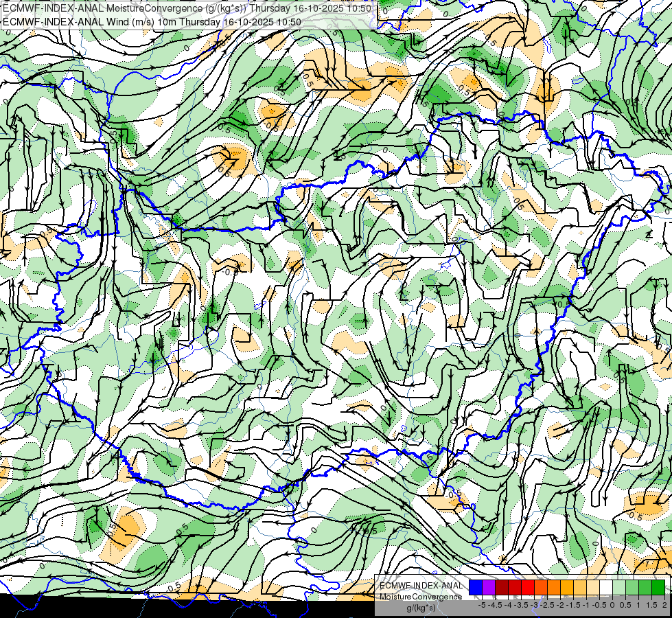Choose legend swatch between -2 and -1.5
Screen dimensions: 672x618
[567, 588]
